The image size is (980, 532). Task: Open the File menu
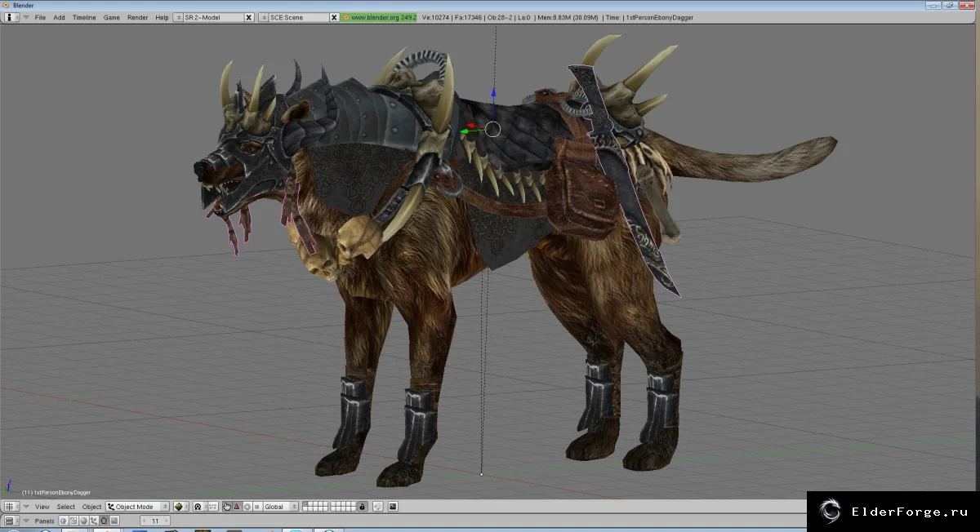pyautogui.click(x=40, y=17)
